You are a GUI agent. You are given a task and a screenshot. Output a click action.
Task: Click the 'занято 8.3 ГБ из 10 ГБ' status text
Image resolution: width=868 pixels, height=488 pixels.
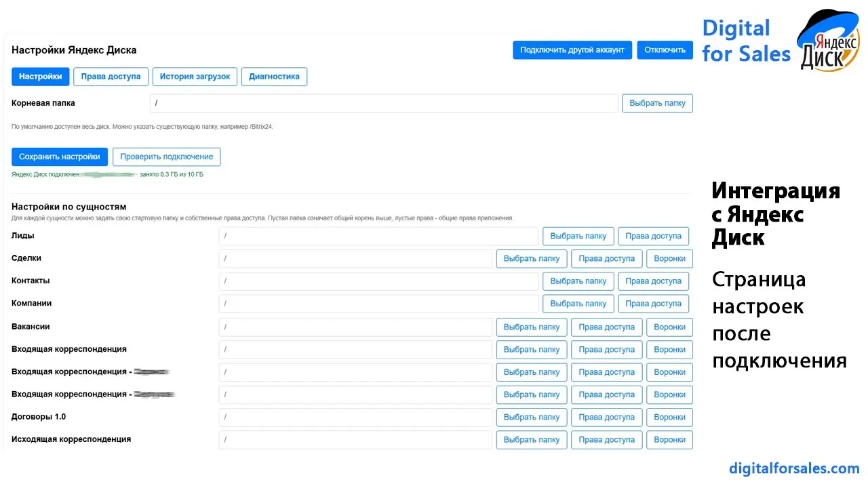click(x=172, y=175)
